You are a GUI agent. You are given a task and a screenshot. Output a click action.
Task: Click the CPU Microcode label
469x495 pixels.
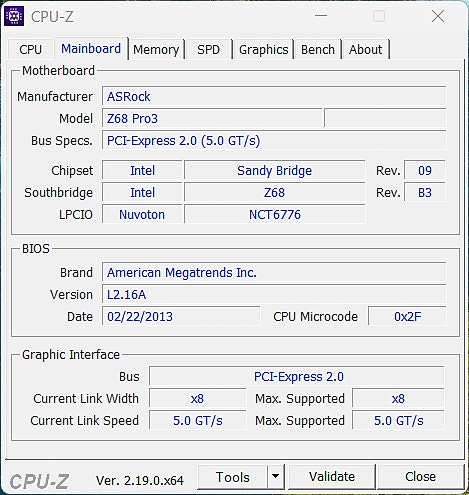tap(315, 316)
